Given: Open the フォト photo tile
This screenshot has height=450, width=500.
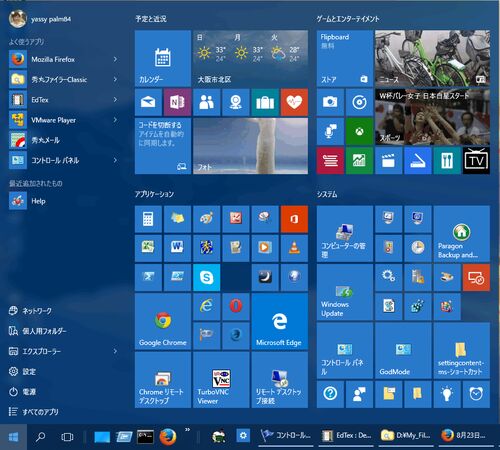Looking at the screenshot, I should pos(250,146).
